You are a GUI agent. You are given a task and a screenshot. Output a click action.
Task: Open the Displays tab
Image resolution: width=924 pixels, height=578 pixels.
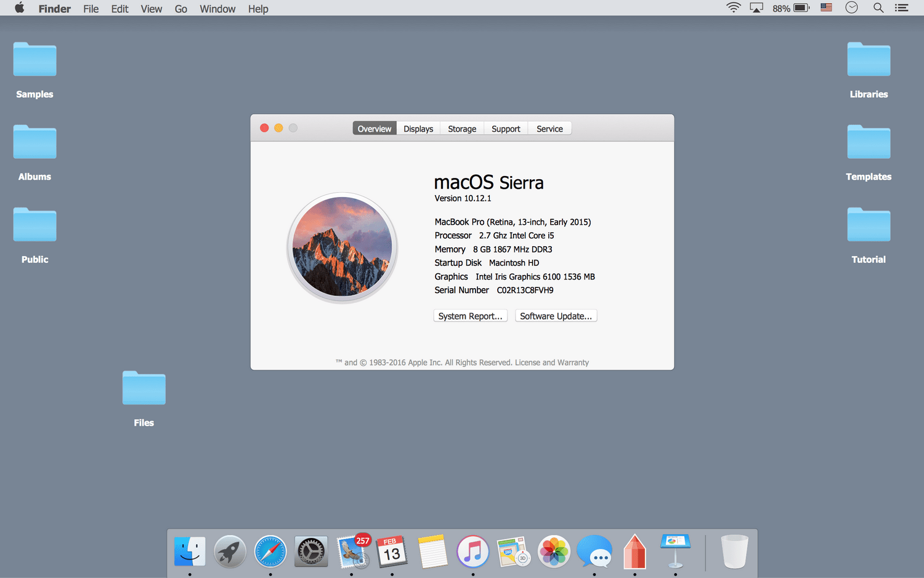click(x=418, y=128)
